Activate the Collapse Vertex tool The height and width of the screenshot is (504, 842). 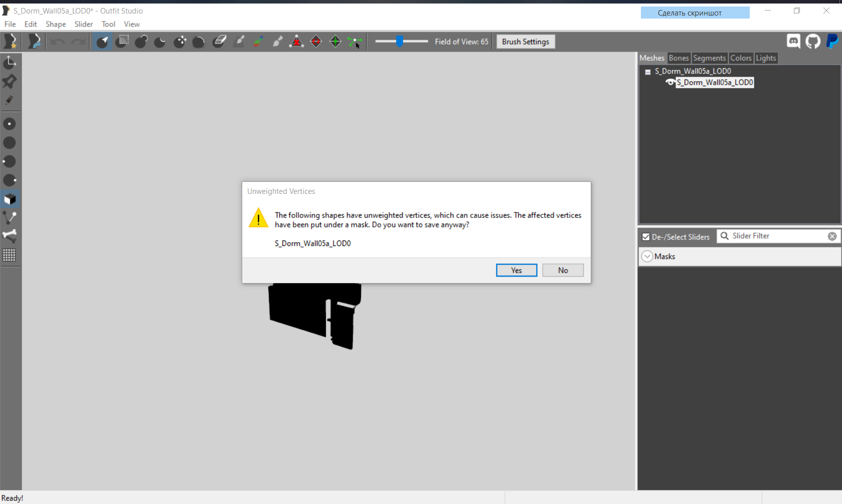(x=296, y=42)
